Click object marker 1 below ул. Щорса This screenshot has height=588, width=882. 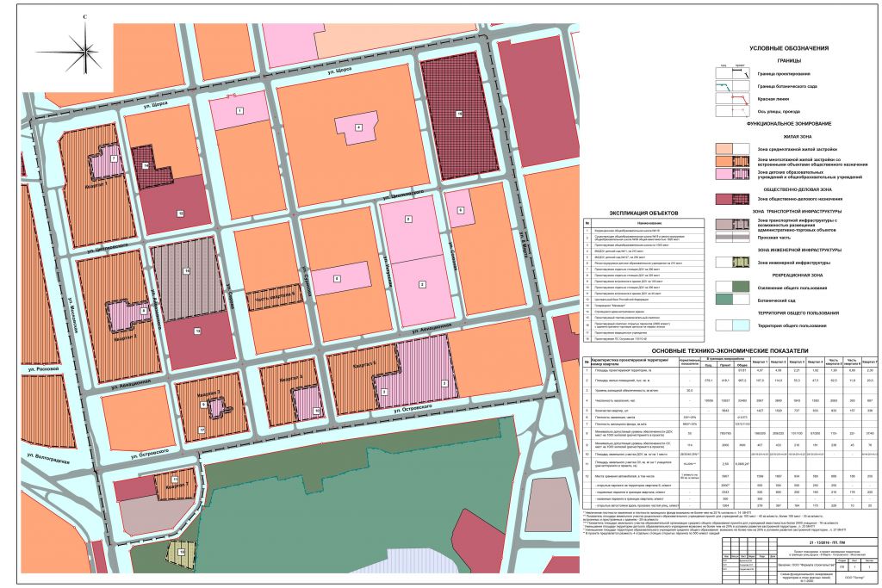239,110
